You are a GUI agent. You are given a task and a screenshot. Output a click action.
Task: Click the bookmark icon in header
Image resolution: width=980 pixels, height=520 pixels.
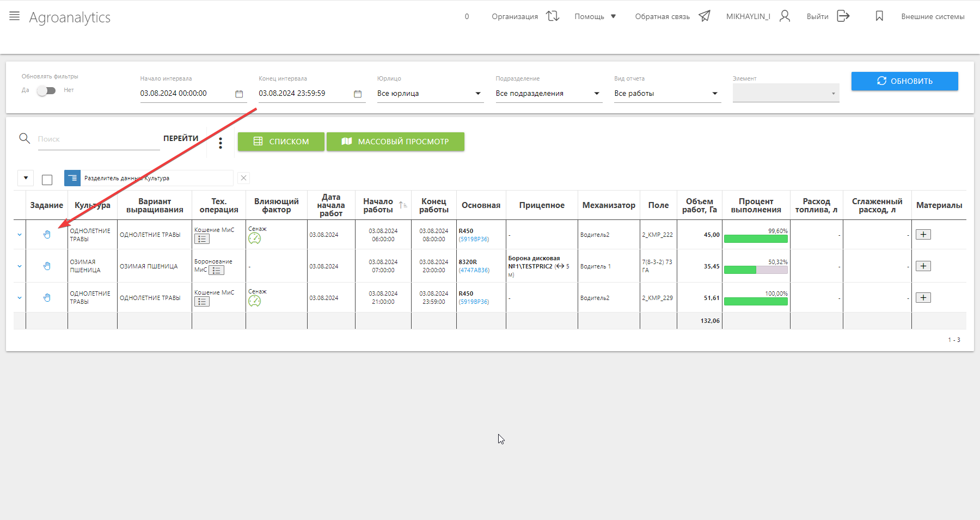[879, 16]
